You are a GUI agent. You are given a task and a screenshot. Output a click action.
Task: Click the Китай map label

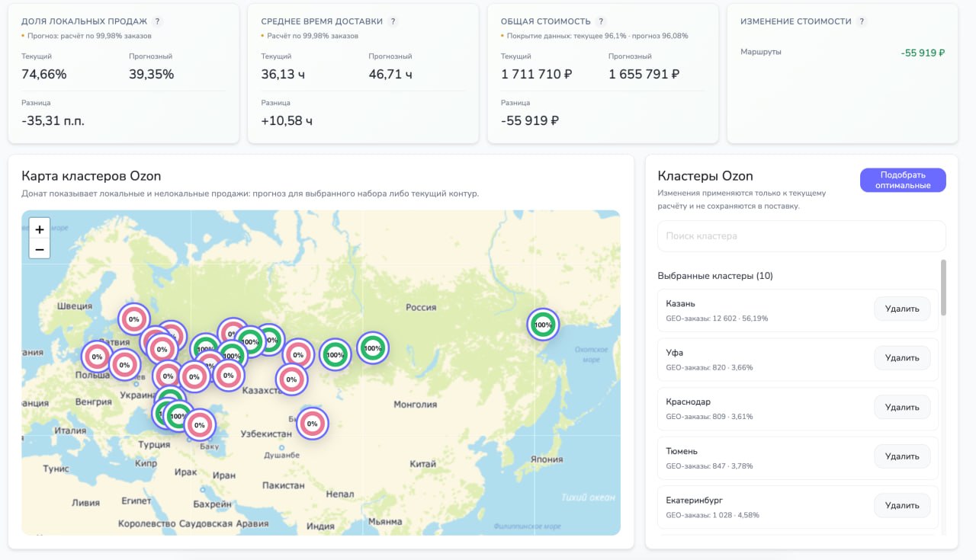coord(422,463)
